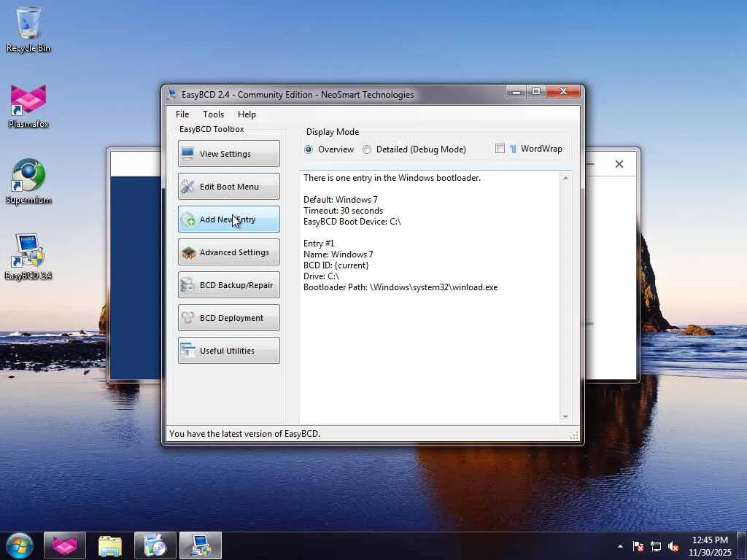Image resolution: width=747 pixels, height=560 pixels.
Task: Open the Windows Start menu orb
Action: pos(19,545)
